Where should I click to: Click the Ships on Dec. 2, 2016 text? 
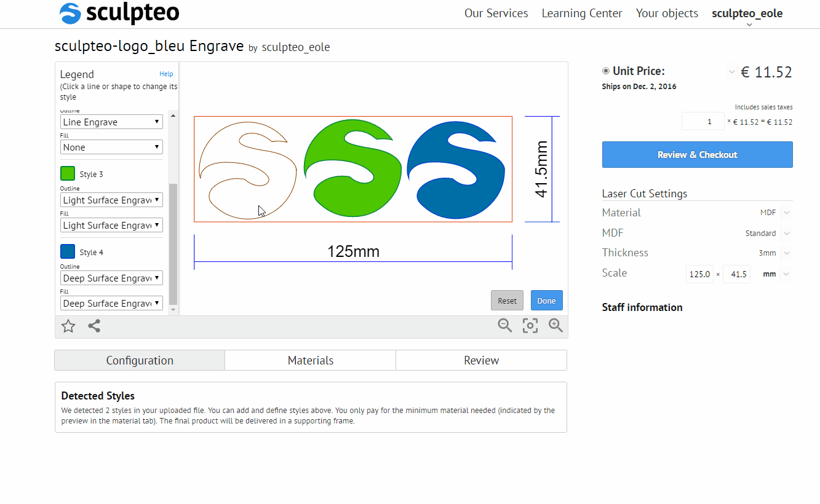(x=639, y=87)
